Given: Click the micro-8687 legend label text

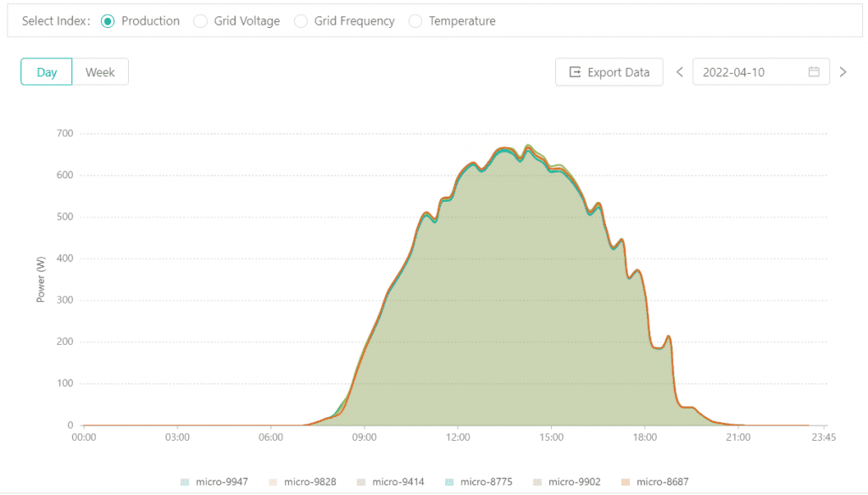Looking at the screenshot, I should click(x=662, y=482).
